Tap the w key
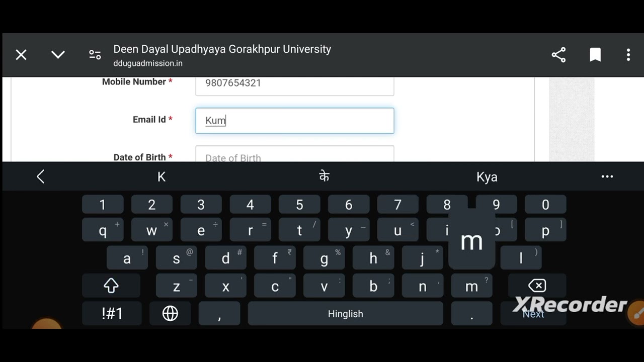Screen dimensions: 644x362 (152, 230)
